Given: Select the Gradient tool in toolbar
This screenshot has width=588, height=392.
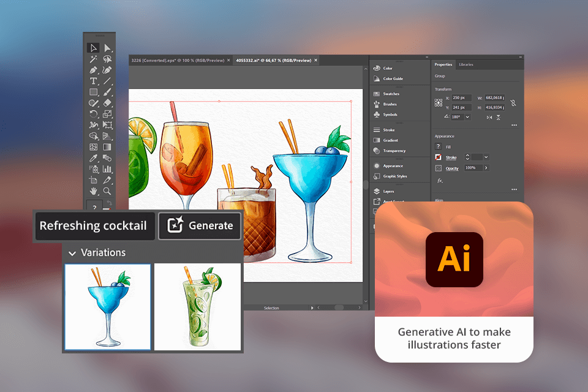Looking at the screenshot, I should [107, 147].
